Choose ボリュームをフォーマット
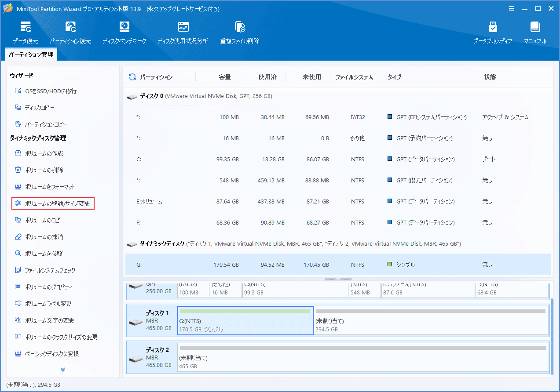Viewport: 560px width, 392px height. pos(45,187)
